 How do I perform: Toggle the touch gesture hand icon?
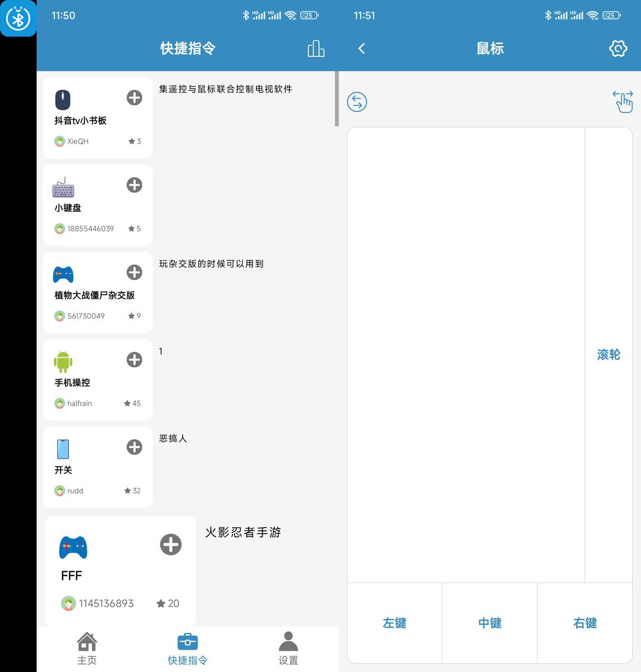(623, 101)
